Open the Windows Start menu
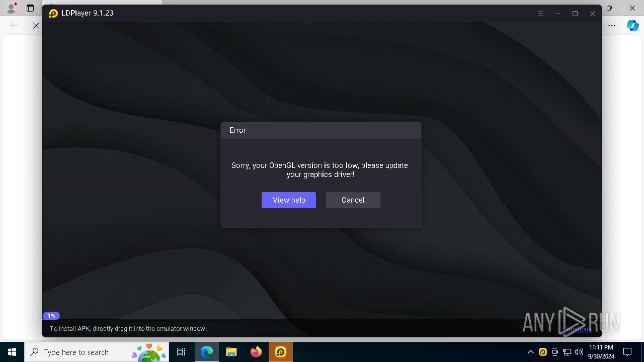Viewport: 644px width, 362px height. 12,352
